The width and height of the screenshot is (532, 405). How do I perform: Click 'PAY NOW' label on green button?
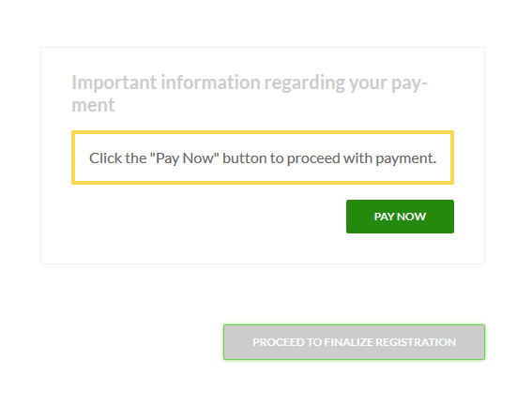400,217
